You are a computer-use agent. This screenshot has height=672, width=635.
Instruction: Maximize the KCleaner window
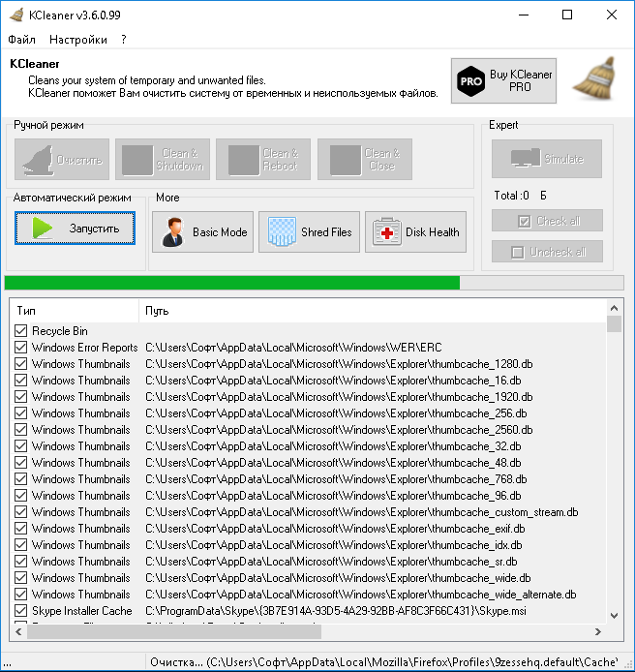click(x=567, y=15)
